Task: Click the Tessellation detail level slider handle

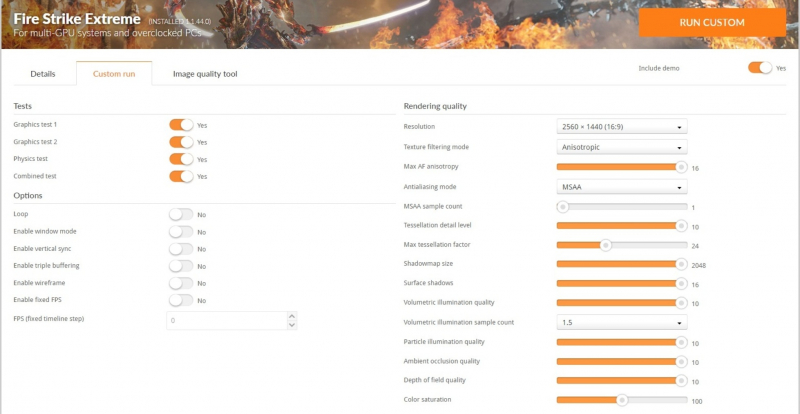Action: 681,226
